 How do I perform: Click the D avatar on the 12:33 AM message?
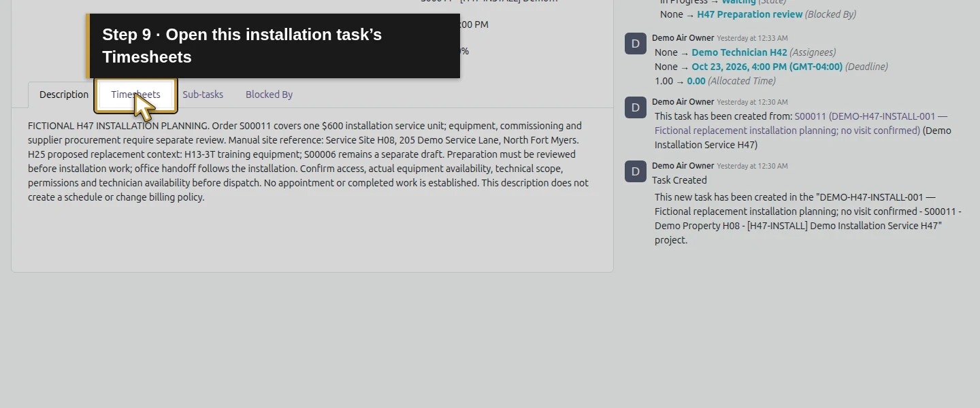(x=636, y=44)
